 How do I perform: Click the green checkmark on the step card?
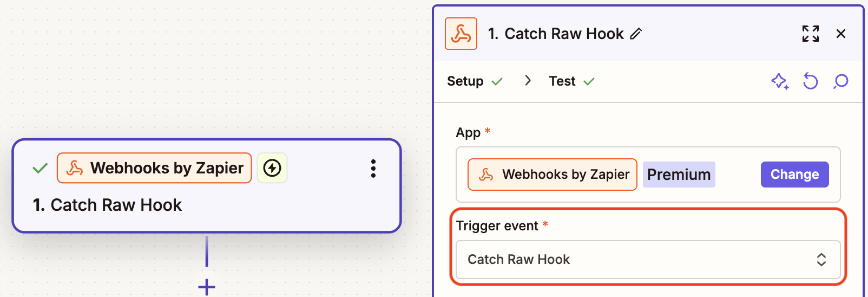pos(40,169)
